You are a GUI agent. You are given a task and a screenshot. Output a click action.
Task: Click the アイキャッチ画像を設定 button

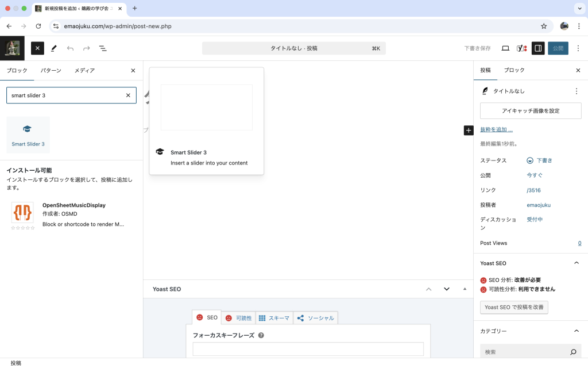[531, 111]
